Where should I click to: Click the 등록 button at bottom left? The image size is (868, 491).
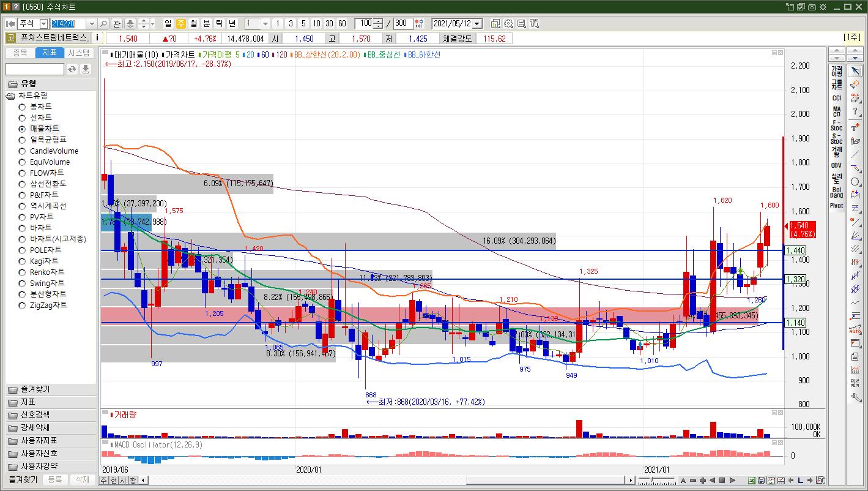(55, 480)
